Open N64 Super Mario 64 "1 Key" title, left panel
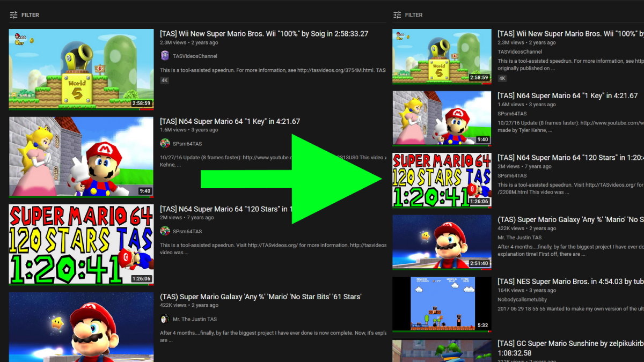 click(x=230, y=121)
